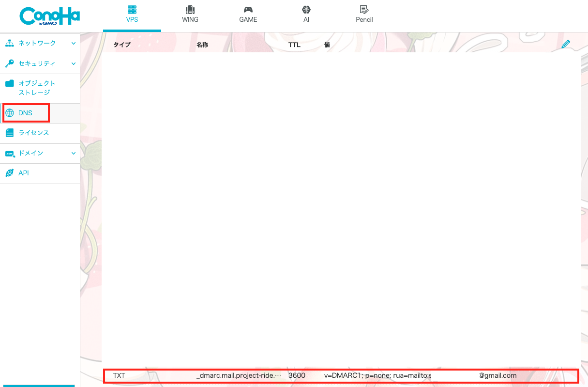Click the network icon beside ネットワーク
Screen dimensions: 588x387
pos(10,43)
